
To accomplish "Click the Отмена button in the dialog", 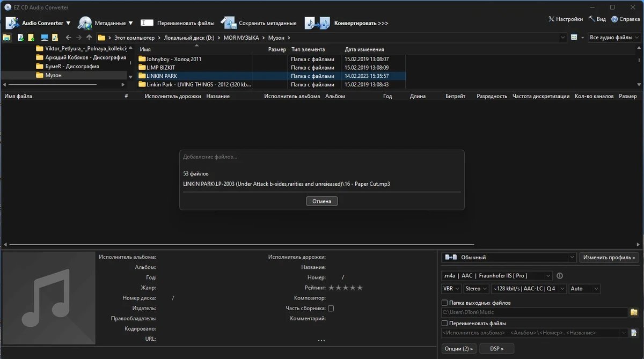I will click(322, 201).
